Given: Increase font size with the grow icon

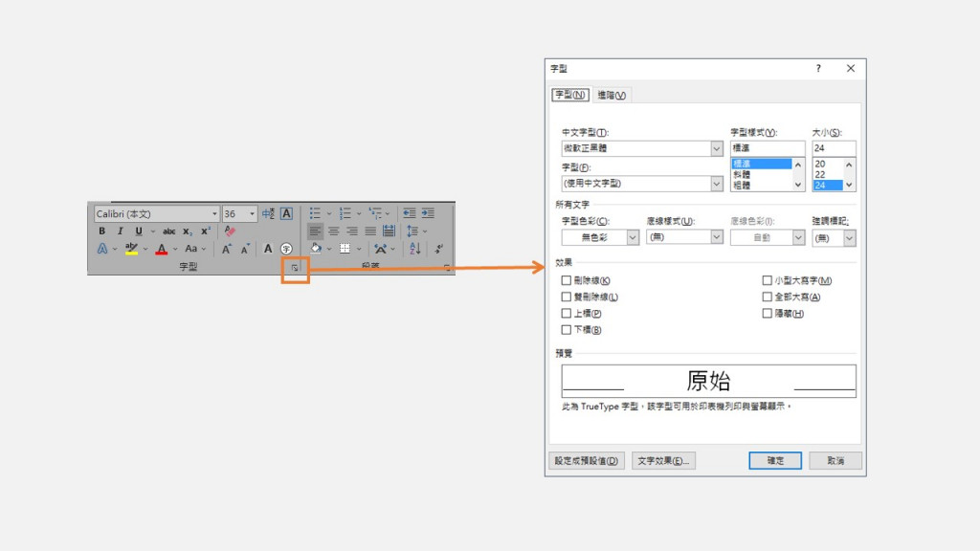Looking at the screenshot, I should coord(226,249).
